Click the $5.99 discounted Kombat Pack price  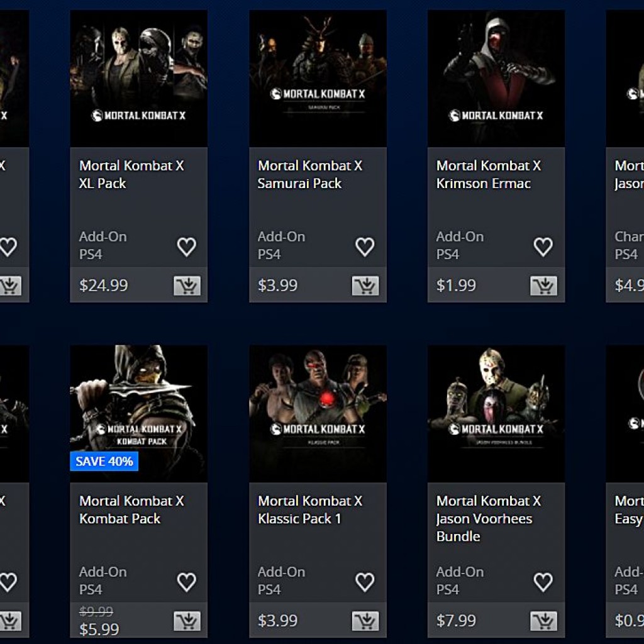(x=99, y=629)
